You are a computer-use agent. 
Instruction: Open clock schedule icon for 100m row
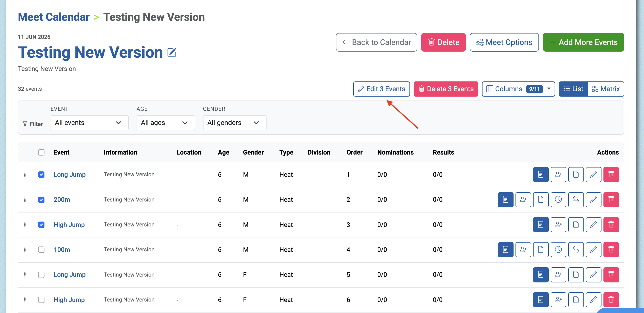(x=558, y=249)
